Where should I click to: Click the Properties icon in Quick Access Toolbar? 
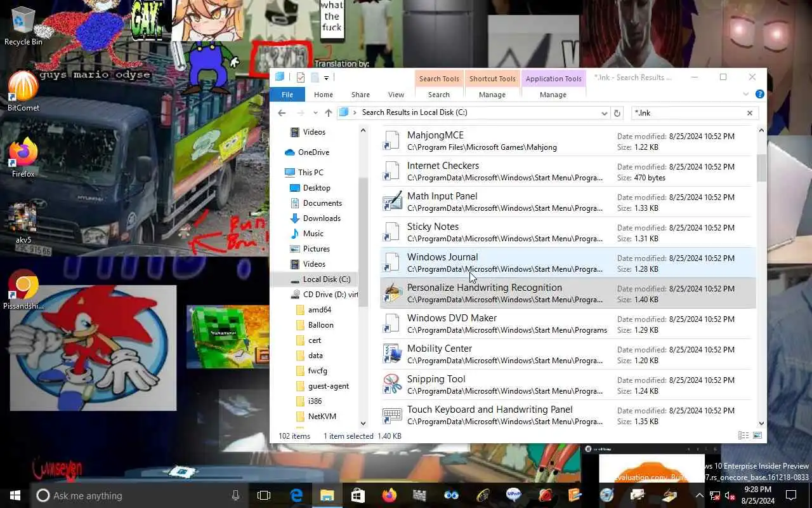pyautogui.click(x=301, y=77)
